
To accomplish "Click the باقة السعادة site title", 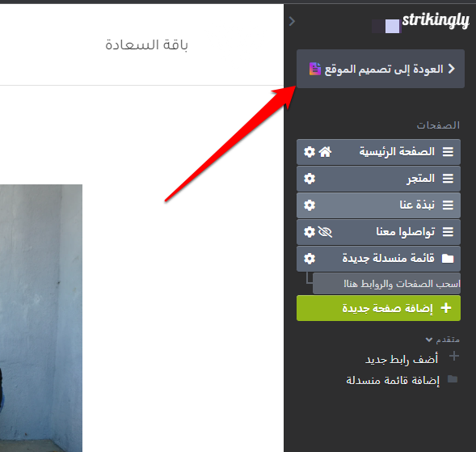I will point(146,45).
